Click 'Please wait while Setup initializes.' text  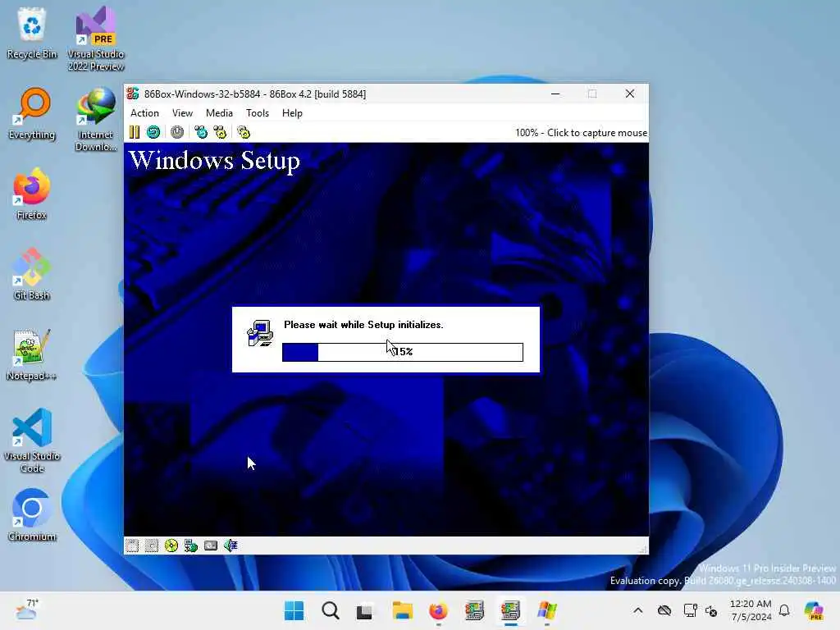tap(363, 325)
